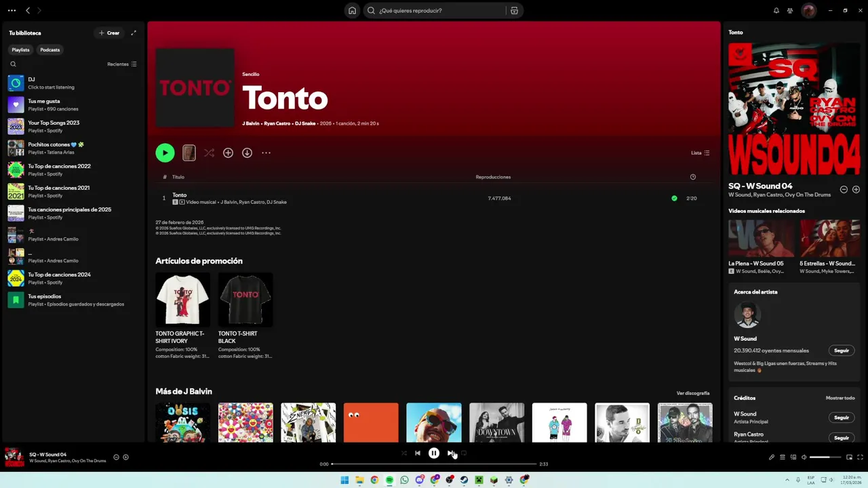
Task: Skip to the next track
Action: 450,453
